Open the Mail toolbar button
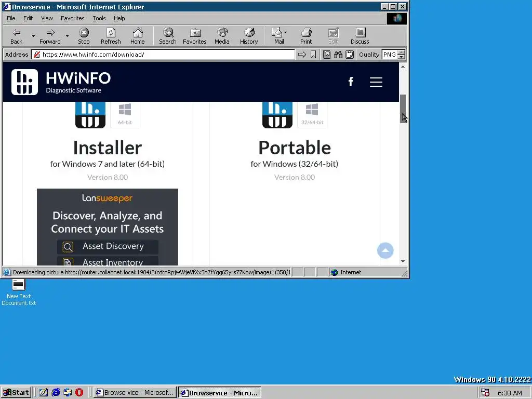 278,36
